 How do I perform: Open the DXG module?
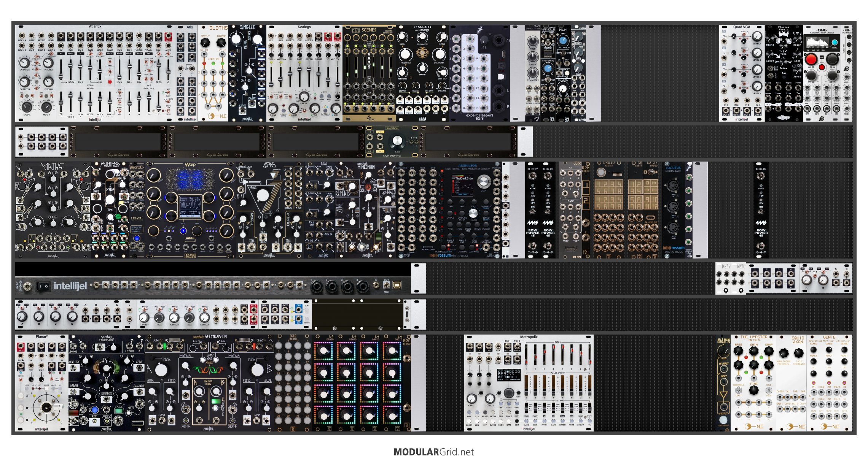click(320, 210)
